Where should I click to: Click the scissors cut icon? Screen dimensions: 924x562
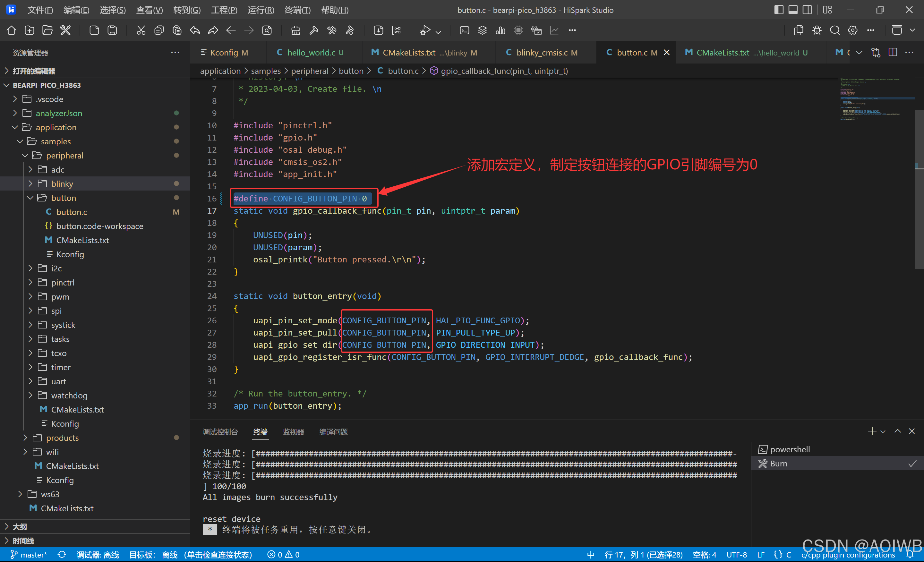(141, 30)
